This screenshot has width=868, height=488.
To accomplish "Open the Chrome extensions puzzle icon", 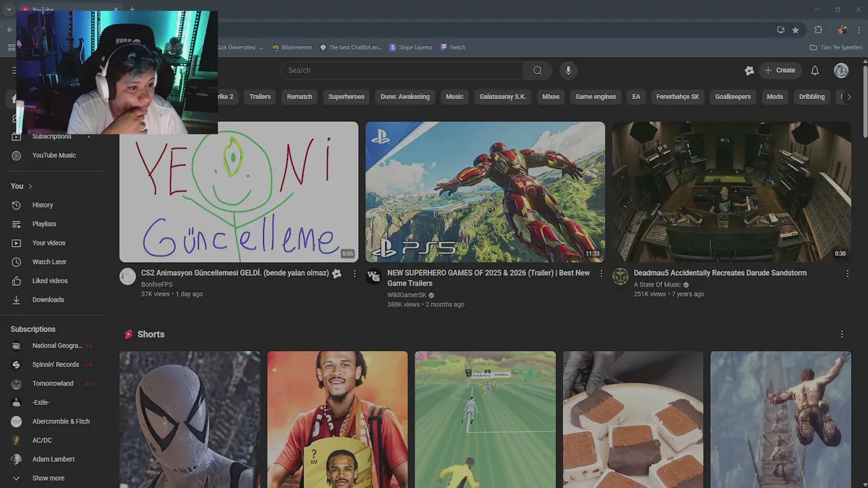I will tap(818, 30).
